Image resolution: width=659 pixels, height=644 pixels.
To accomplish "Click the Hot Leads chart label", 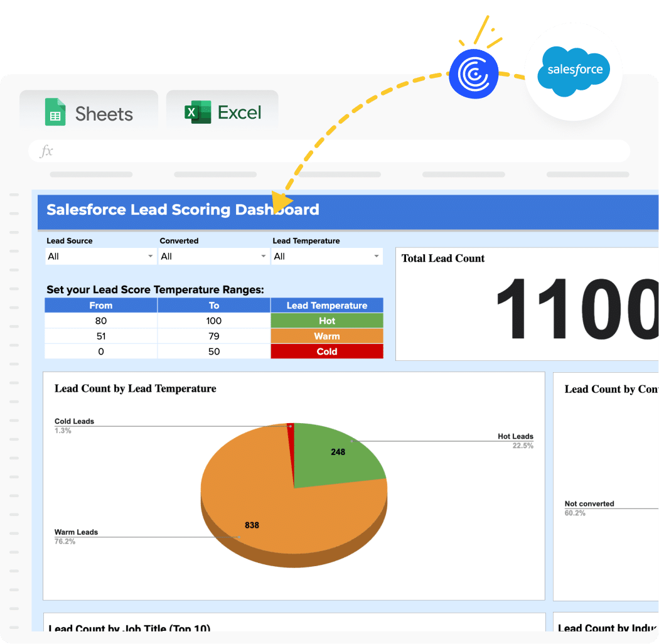I will (x=516, y=436).
